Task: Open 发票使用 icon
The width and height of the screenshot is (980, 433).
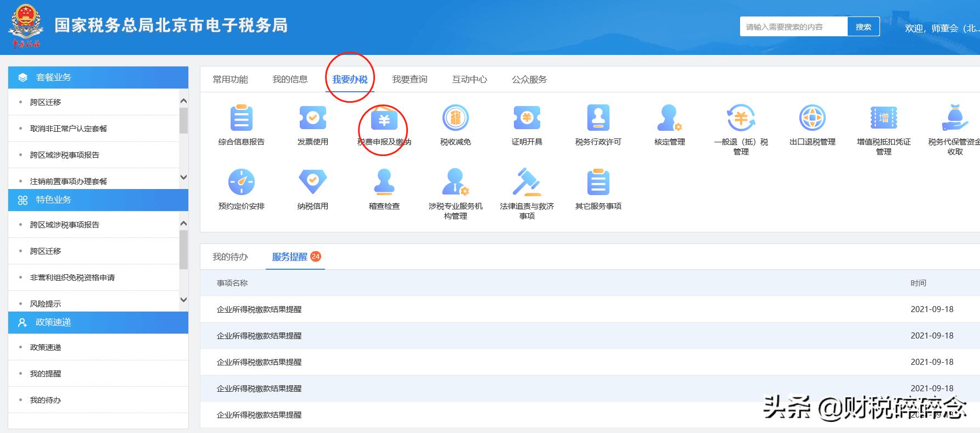Action: (312, 118)
